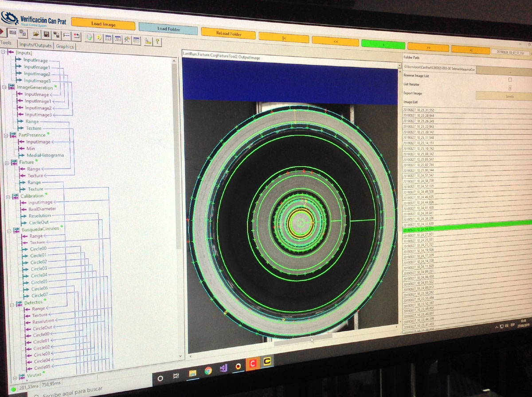Viewport: 532px width, 397px height.
Task: Select Circle07 under BusquedaCirculos
Action: tap(40, 295)
